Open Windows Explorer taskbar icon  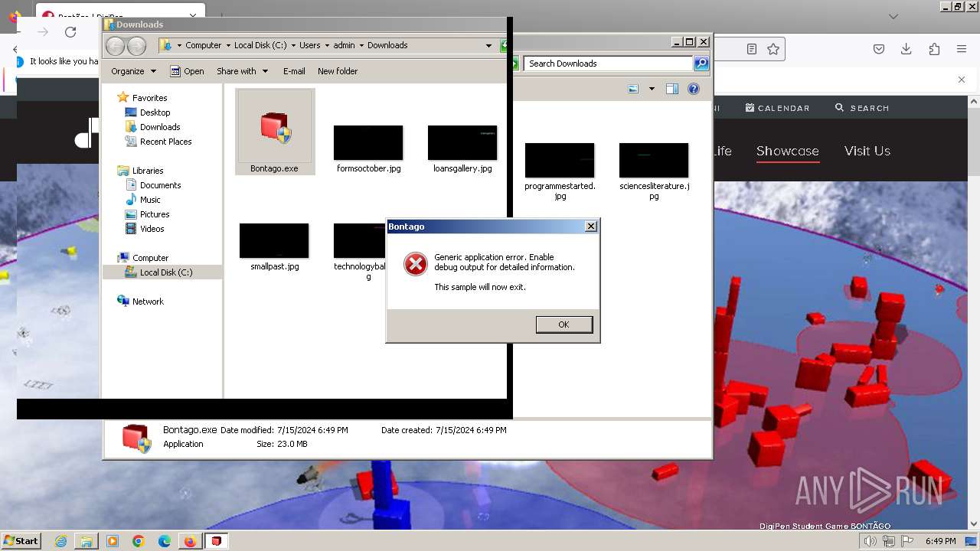click(x=87, y=541)
